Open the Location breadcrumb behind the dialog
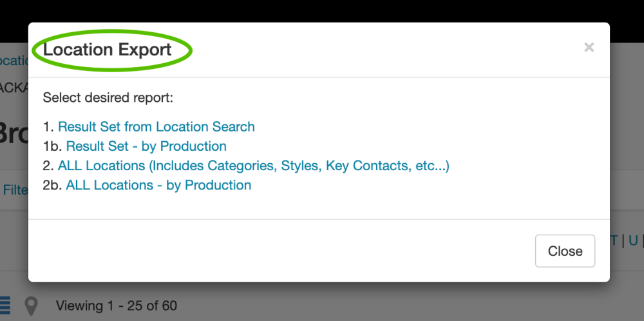The image size is (644, 321). [14, 61]
